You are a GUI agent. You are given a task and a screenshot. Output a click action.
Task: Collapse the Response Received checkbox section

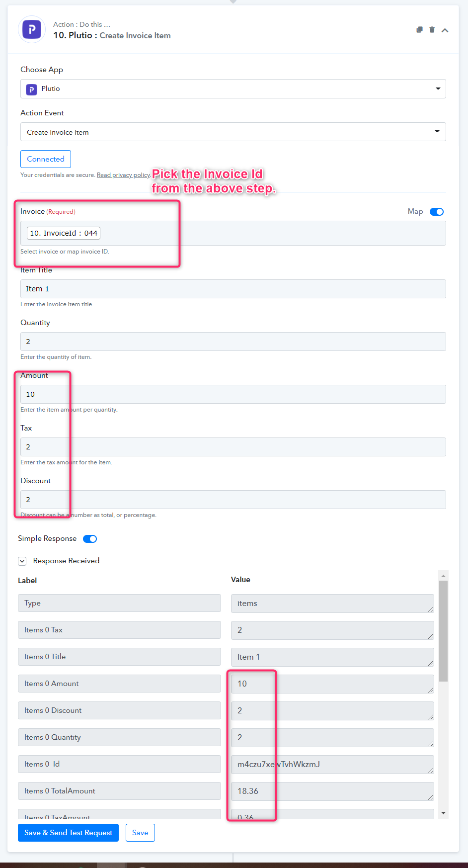point(22,561)
